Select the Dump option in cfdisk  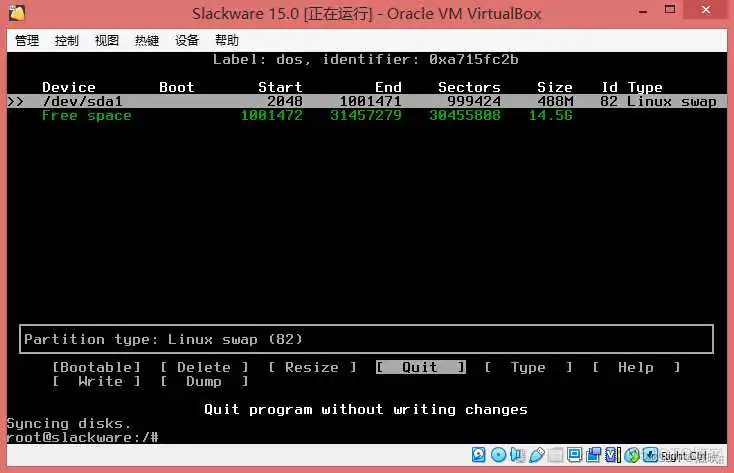pos(204,381)
